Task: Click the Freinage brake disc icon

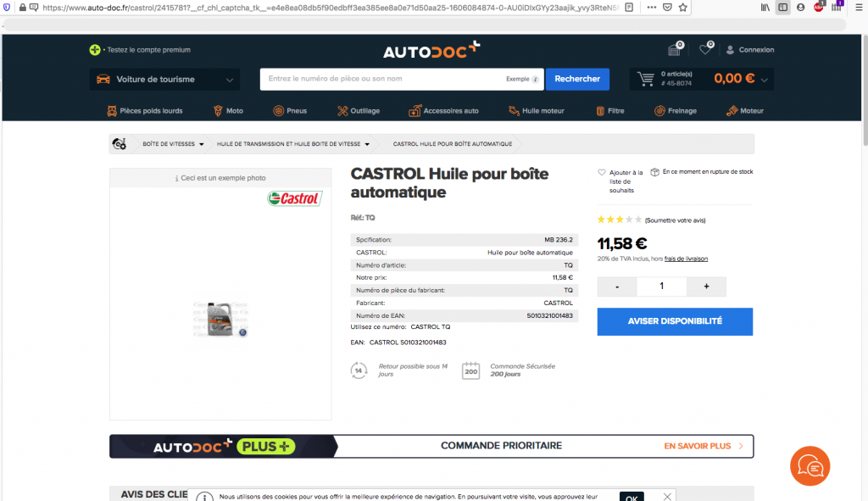Action: (659, 111)
